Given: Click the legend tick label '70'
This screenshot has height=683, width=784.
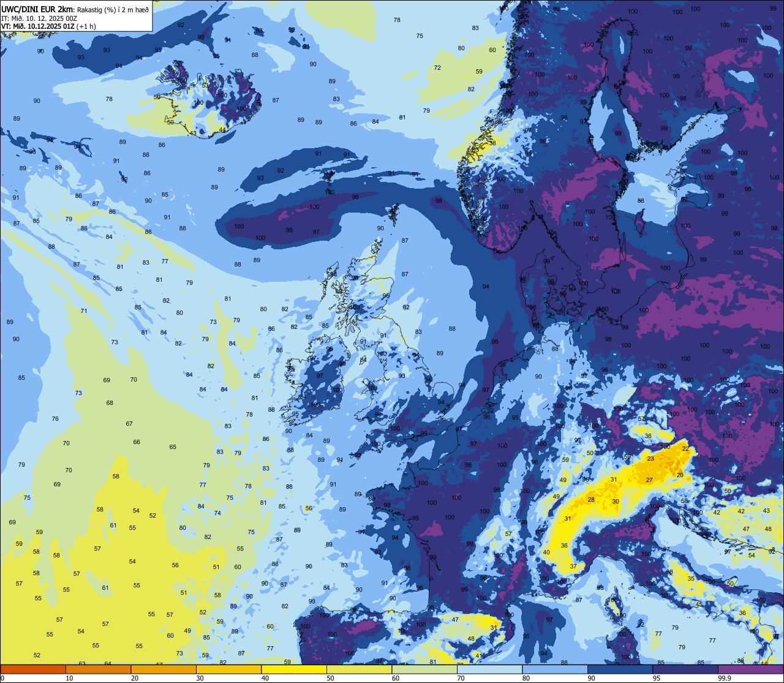Looking at the screenshot, I should pos(461,678).
